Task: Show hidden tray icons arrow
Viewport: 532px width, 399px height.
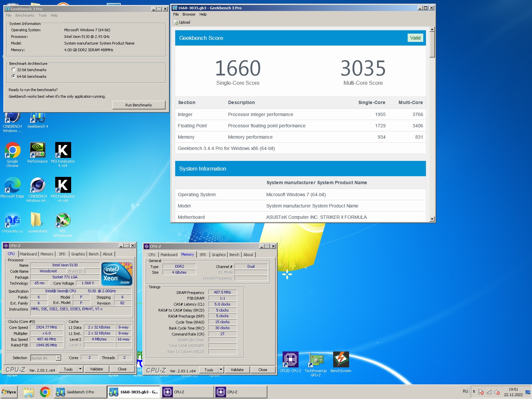Action: pyautogui.click(x=474, y=392)
